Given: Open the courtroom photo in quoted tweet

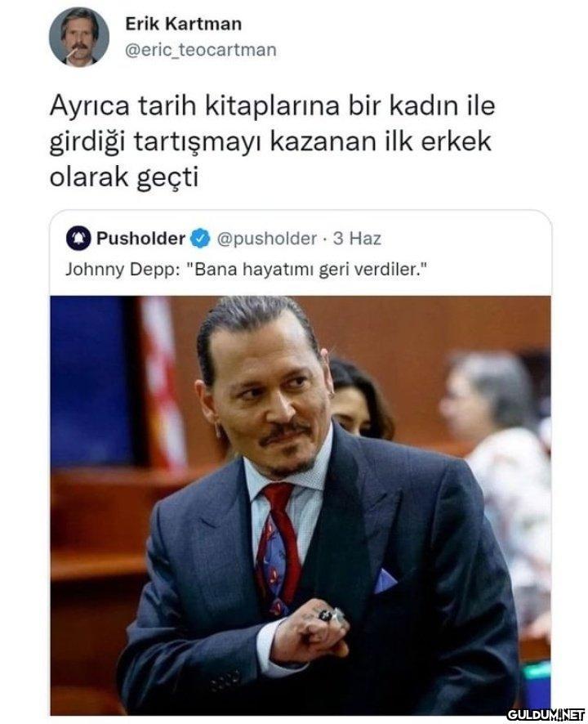Looking at the screenshot, I should tap(301, 505).
